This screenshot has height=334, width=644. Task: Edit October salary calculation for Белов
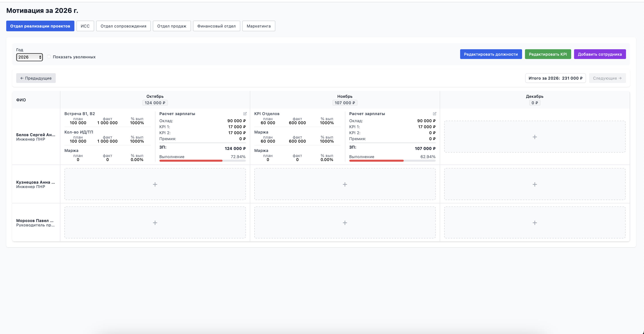245,114
